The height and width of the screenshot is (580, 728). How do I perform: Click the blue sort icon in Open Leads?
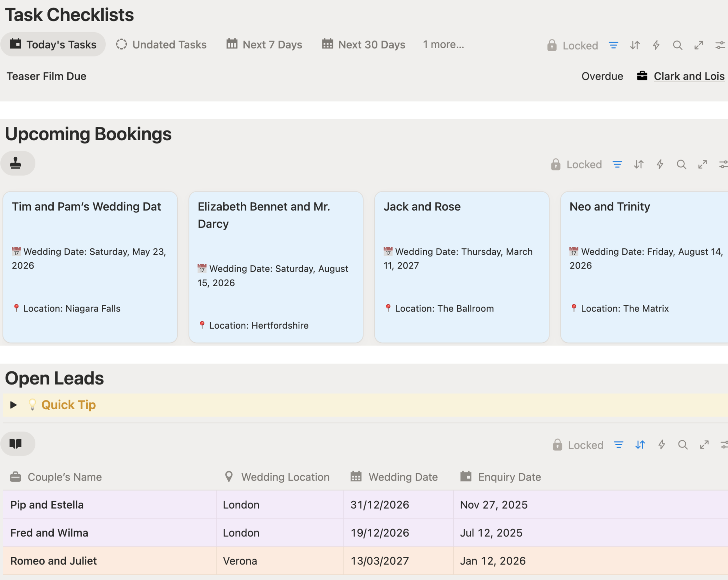[640, 445]
